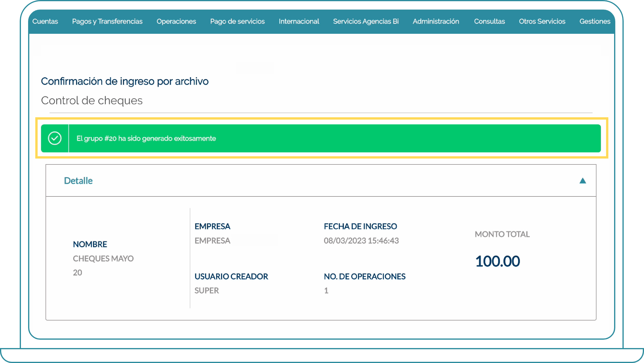This screenshot has width=644, height=363.
Task: Click the date 08/03/2023 15:46:43
Action: click(361, 241)
